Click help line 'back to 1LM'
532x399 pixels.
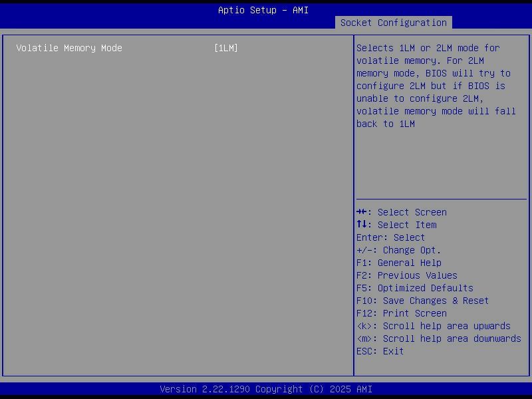point(386,124)
